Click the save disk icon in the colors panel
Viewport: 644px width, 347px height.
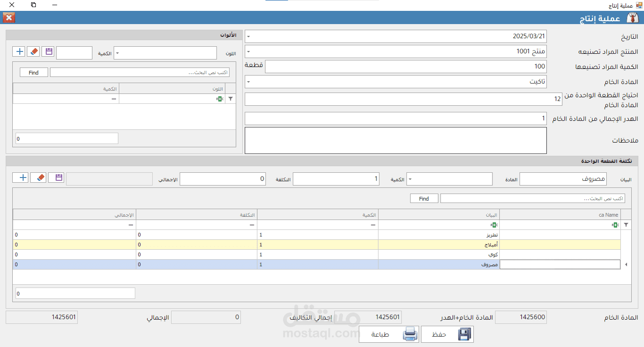pos(48,52)
